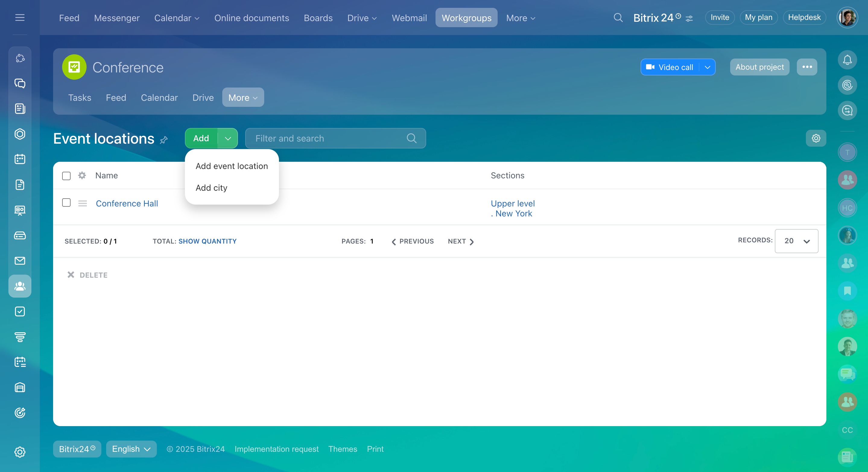This screenshot has width=868, height=472.
Task: Click the Conference project avatar icon
Action: point(74,67)
